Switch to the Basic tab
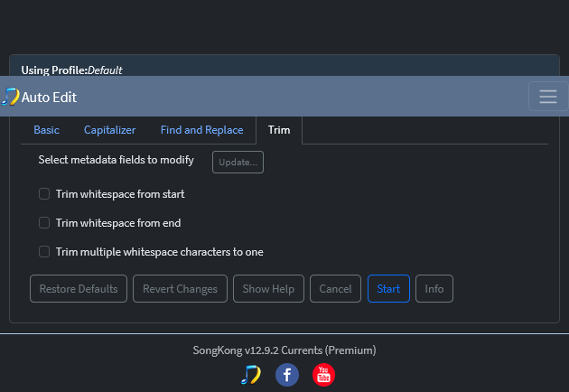The height and width of the screenshot is (392, 569). [x=46, y=130]
